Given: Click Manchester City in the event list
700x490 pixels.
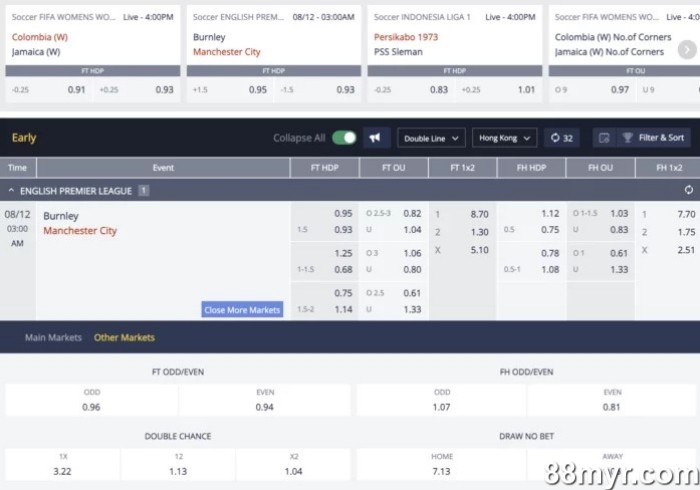Looking at the screenshot, I should coord(80,231).
